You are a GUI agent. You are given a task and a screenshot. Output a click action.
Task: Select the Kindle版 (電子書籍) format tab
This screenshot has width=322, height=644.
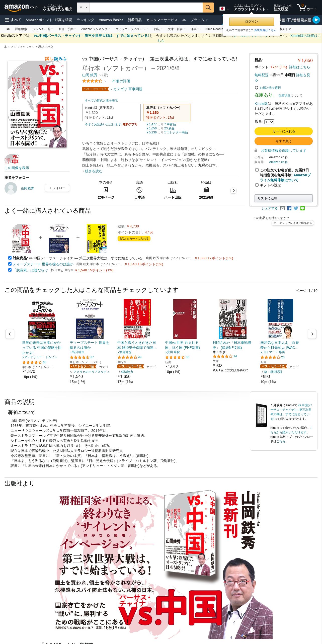(x=111, y=113)
